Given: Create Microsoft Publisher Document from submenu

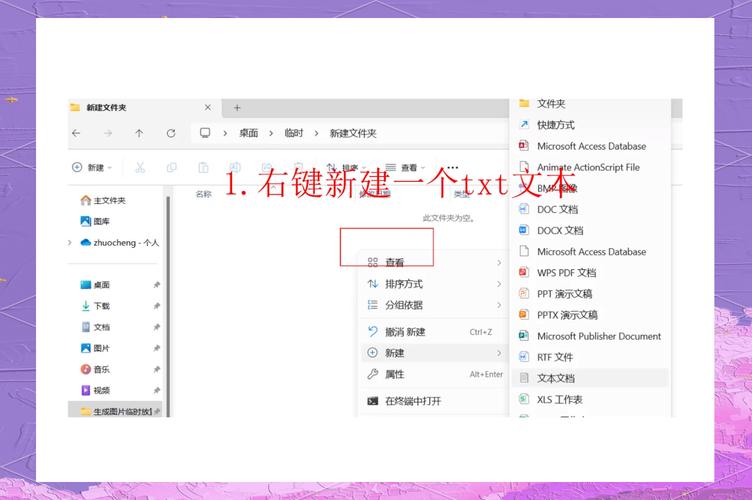Looking at the screenshot, I should click(590, 336).
